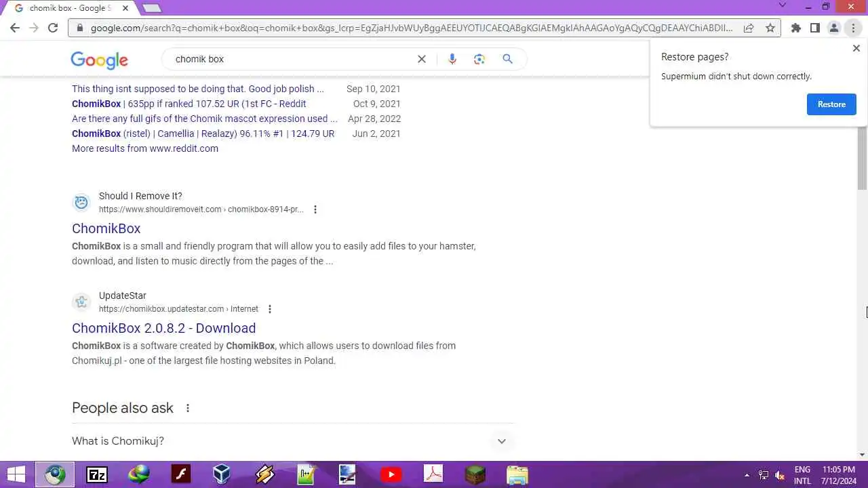The image size is (868, 488).
Task: Open "This thing isnt supposed to be doing that" link
Action: 198,89
